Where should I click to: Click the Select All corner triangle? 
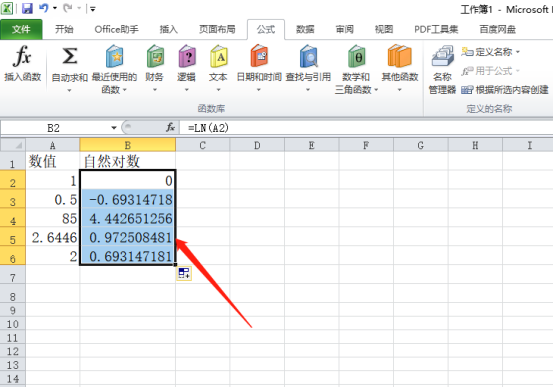click(13, 145)
